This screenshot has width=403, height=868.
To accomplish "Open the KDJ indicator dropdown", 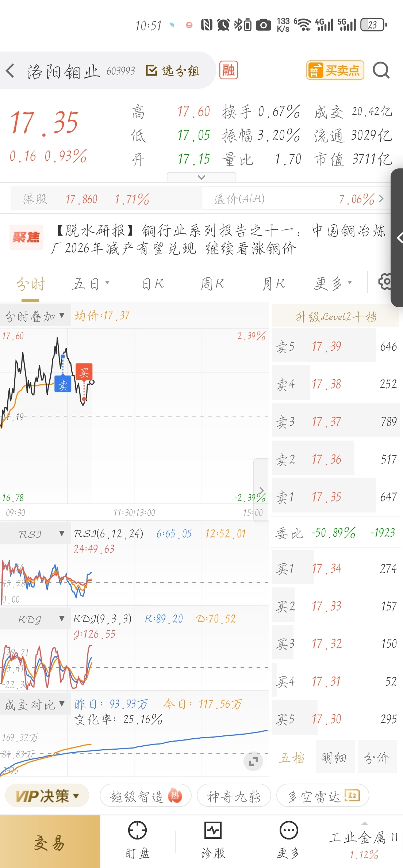I will (x=35, y=619).
